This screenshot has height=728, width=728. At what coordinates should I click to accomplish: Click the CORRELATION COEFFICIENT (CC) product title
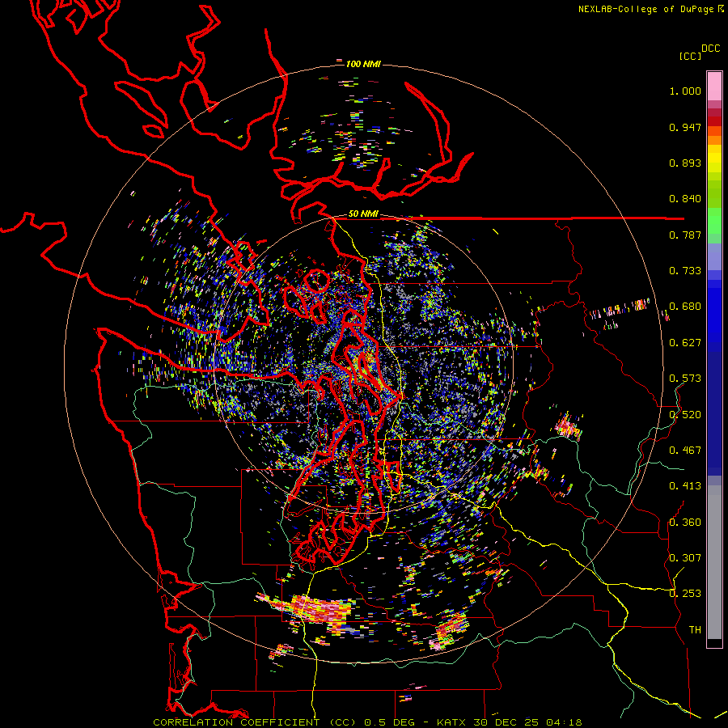(x=255, y=722)
